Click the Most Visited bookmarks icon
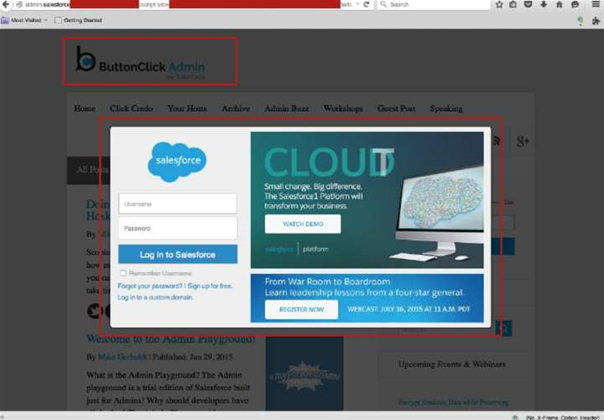This screenshot has height=420, width=604. [8, 19]
